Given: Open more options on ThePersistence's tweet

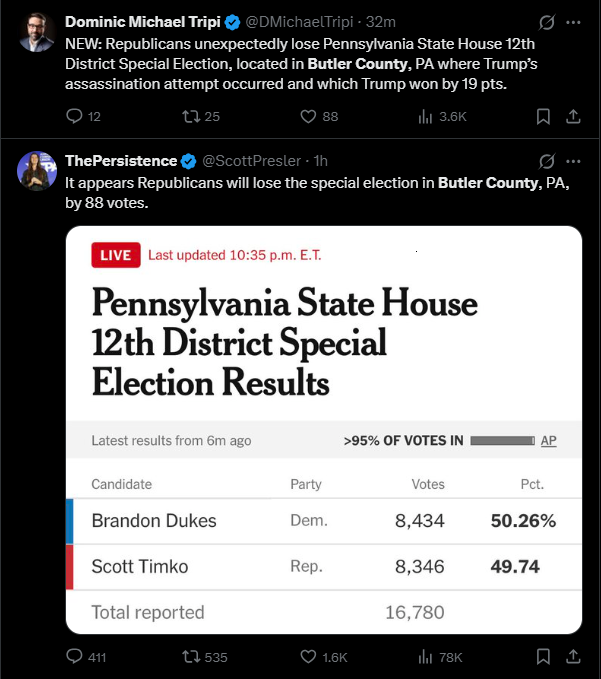Looking at the screenshot, I should point(573,162).
